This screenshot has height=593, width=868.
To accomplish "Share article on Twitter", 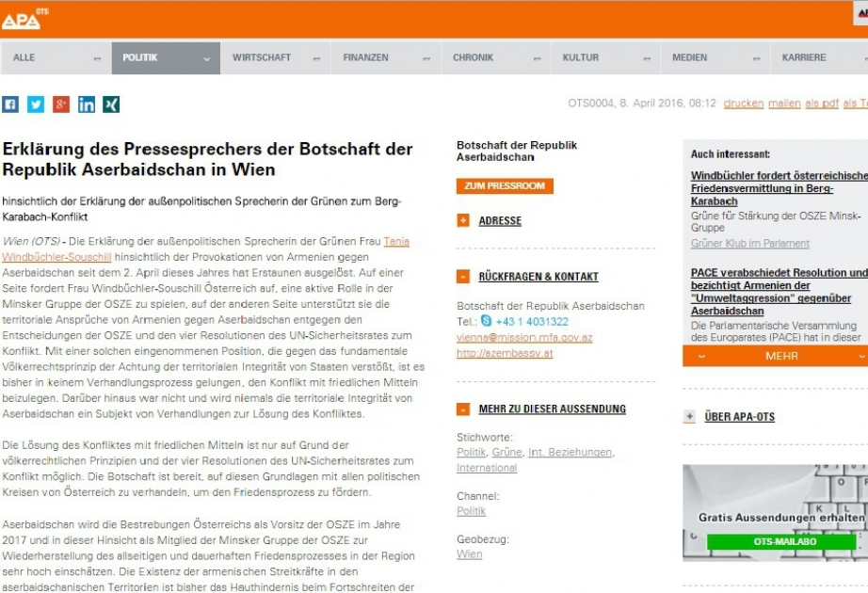I will pos(36,104).
